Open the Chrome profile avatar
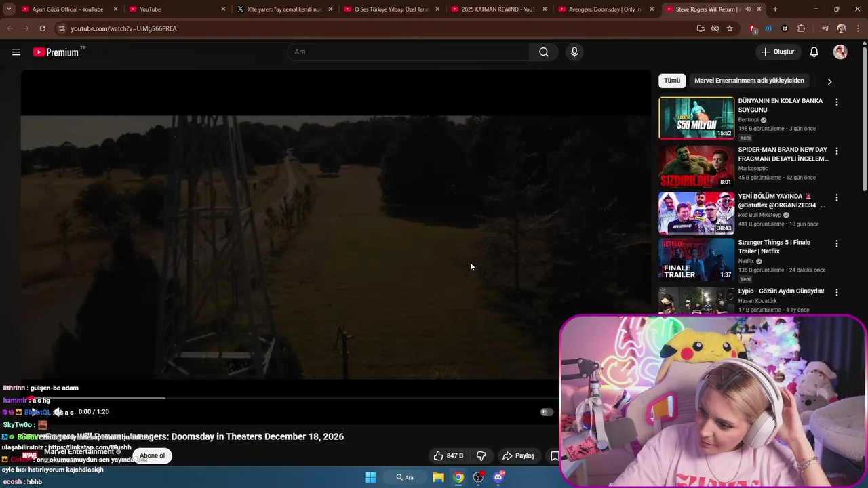Screen dimensions: 868x488 842,28
